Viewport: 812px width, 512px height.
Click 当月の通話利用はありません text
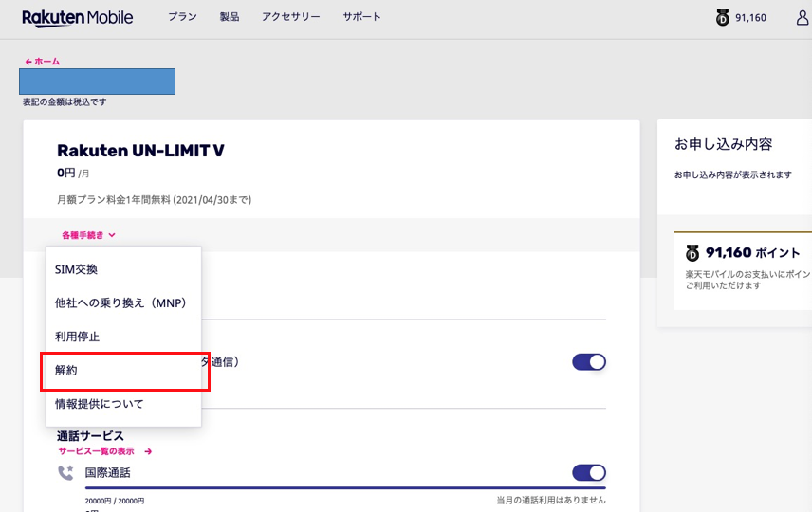tap(551, 500)
